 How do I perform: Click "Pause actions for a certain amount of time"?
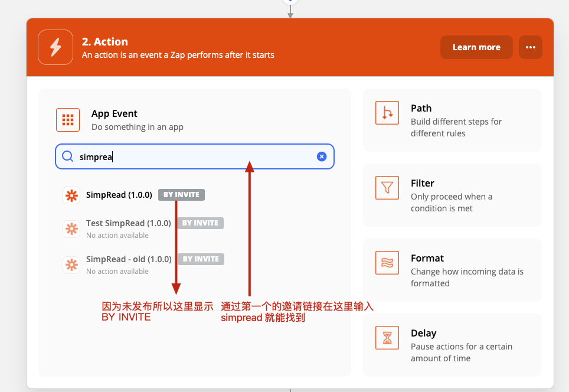pos(462,352)
